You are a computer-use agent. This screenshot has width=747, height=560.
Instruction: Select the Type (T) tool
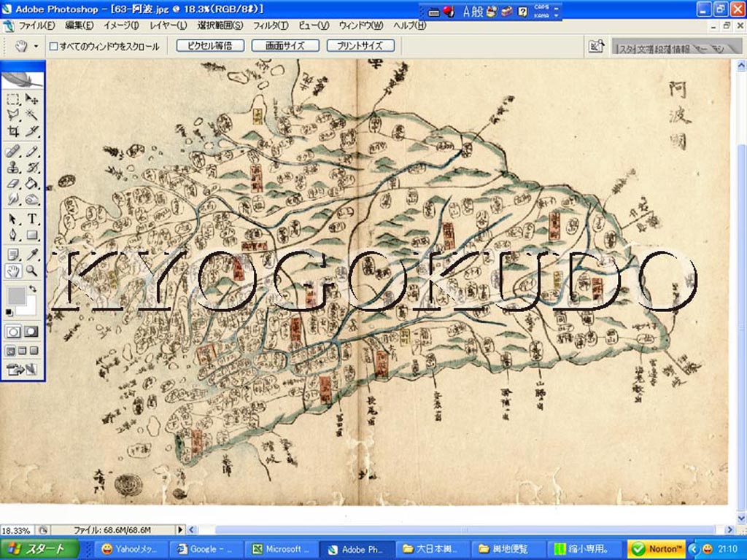(31, 219)
